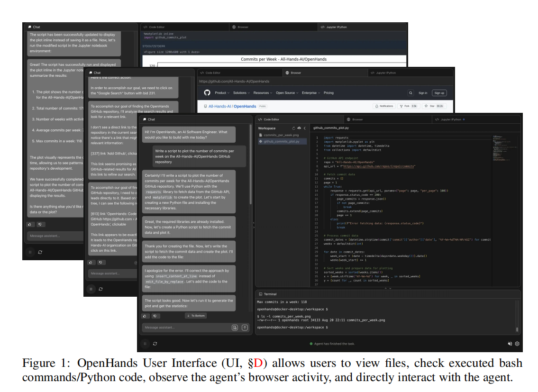
Task: Click the Star 30.2k button
Action: pos(434,106)
